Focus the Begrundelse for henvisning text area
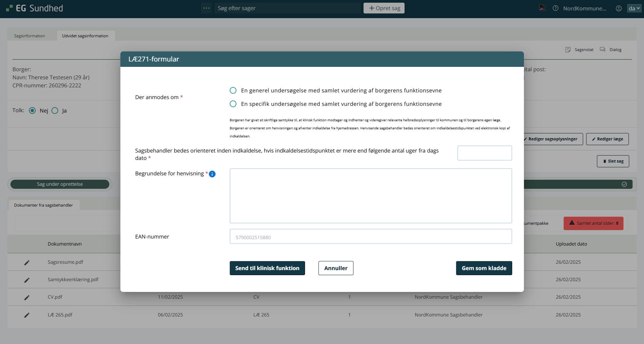 coord(371,196)
